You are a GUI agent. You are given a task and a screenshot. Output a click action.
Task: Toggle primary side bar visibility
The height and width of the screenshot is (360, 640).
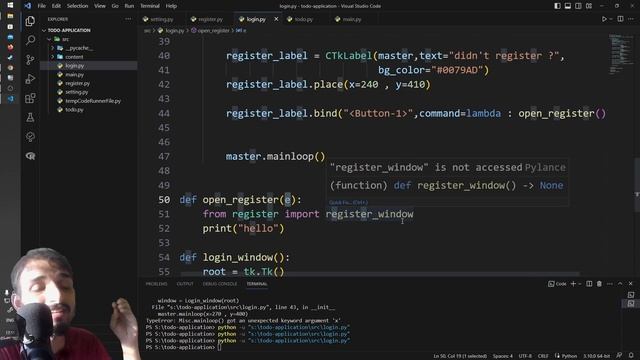(x=557, y=6)
